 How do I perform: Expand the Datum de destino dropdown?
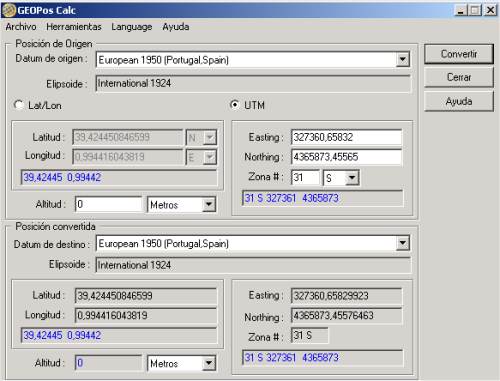403,243
